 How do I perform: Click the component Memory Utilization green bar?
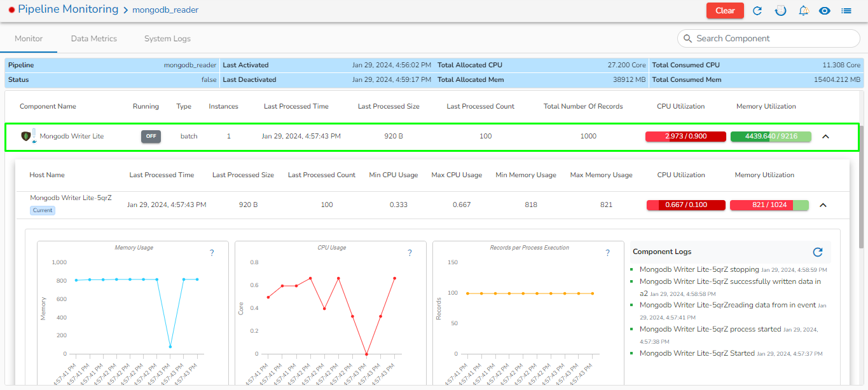pos(771,137)
